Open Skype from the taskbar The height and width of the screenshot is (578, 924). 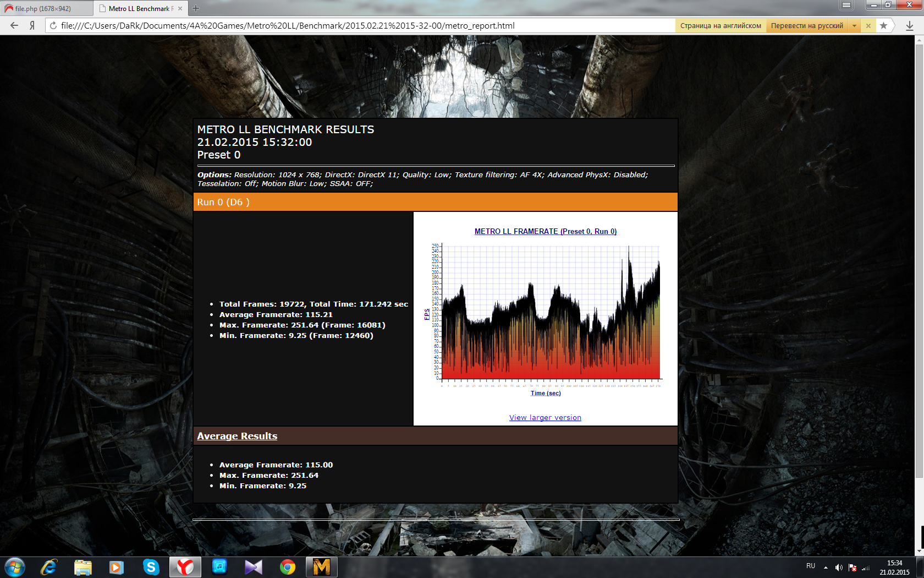pos(151,567)
